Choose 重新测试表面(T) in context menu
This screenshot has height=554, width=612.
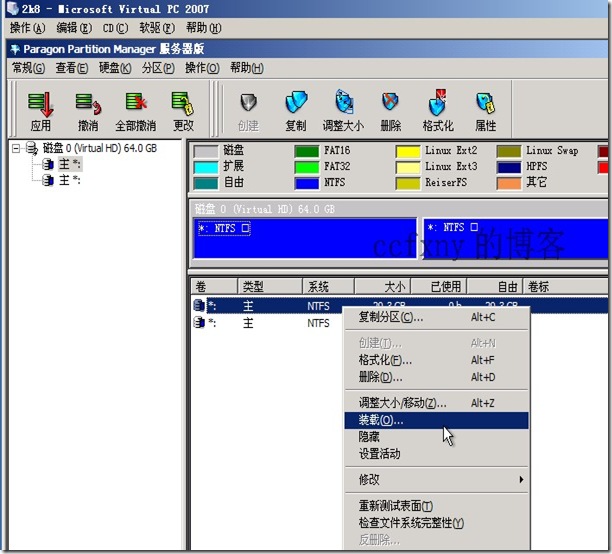pos(436,506)
